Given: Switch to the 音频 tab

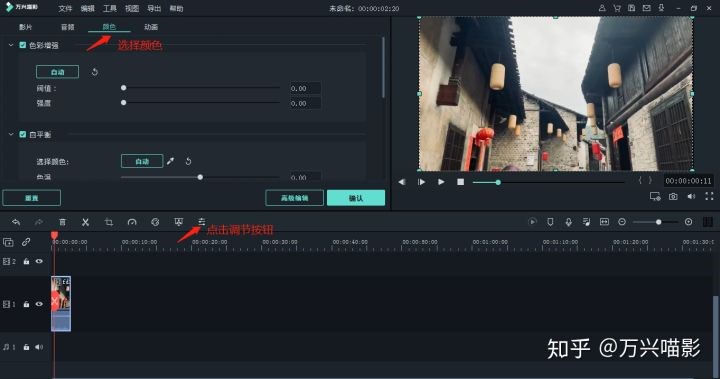Looking at the screenshot, I should 68,27.
